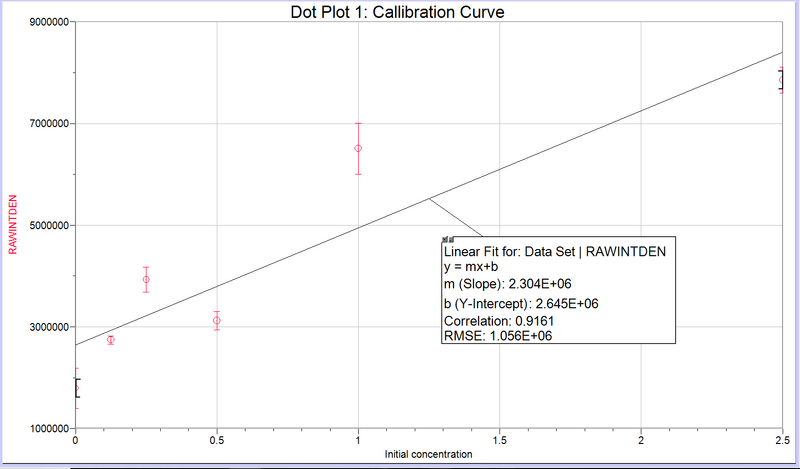Viewport: 800px width, 469px height.
Task: Open the RAWINTDEN y-axis label menu
Action: pos(14,225)
